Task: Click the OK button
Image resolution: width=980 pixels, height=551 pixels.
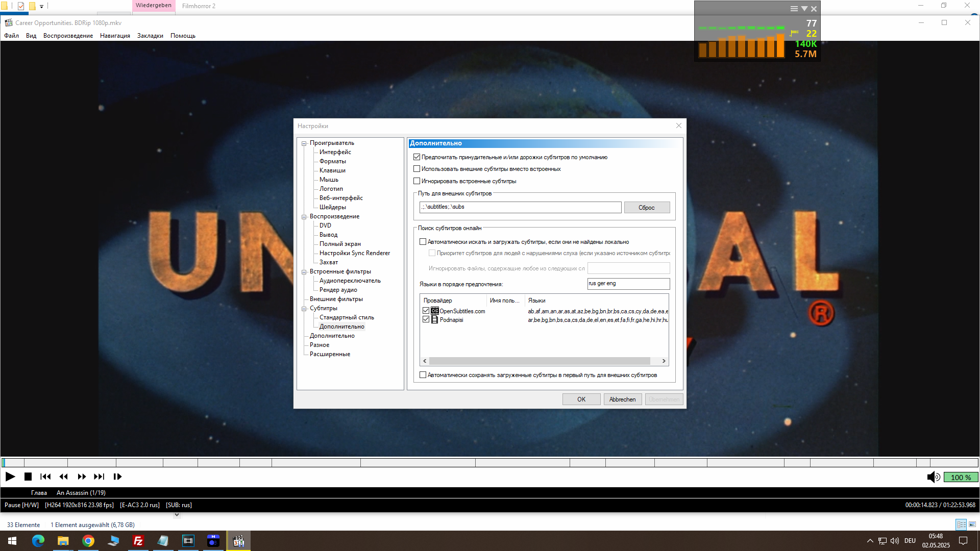Action: tap(581, 399)
